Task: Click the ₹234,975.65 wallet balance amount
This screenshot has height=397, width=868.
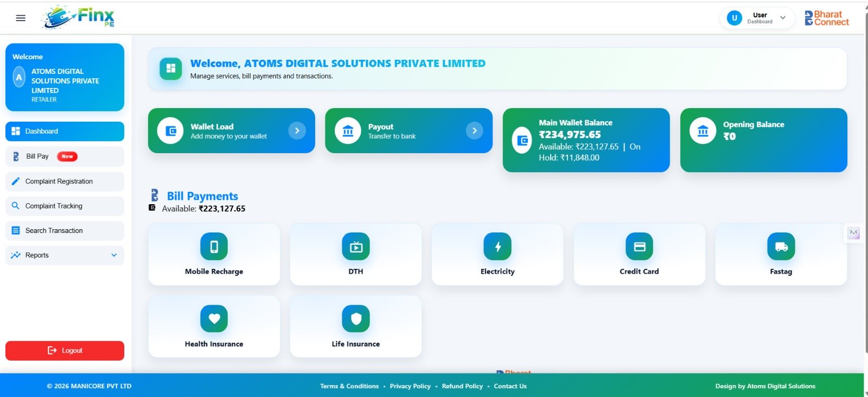Action: pos(570,135)
